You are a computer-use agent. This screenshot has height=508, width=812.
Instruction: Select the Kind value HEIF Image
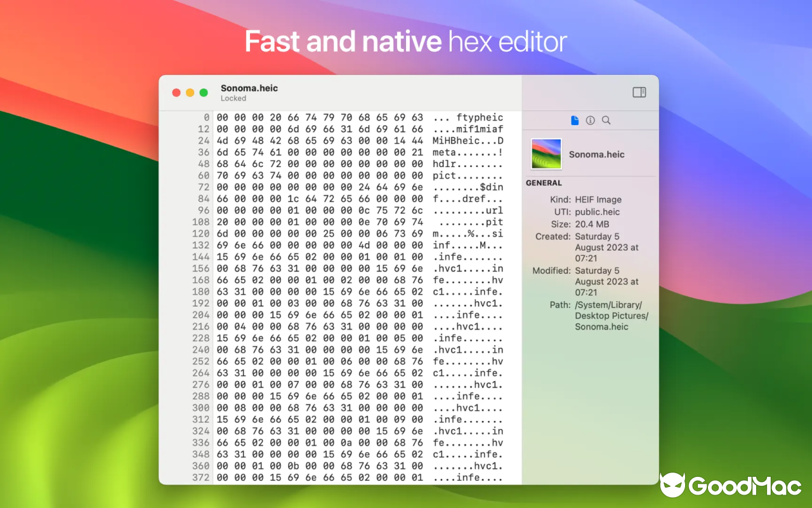(598, 199)
